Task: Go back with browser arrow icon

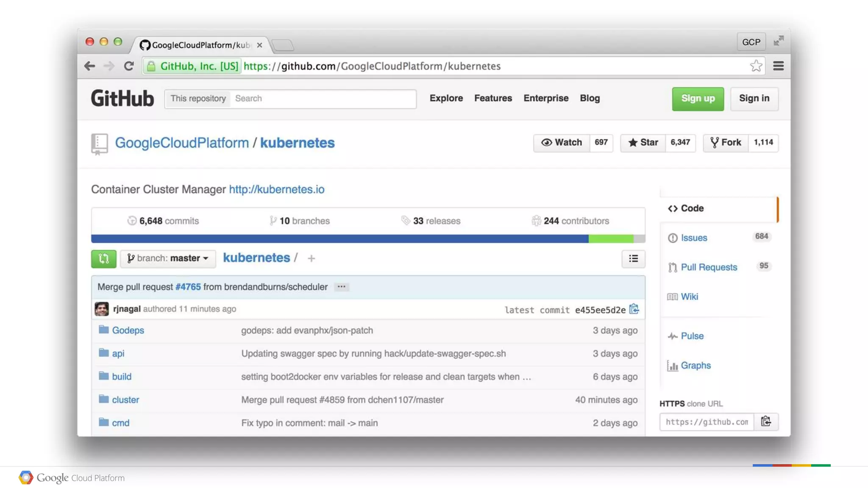Action: [x=89, y=66]
